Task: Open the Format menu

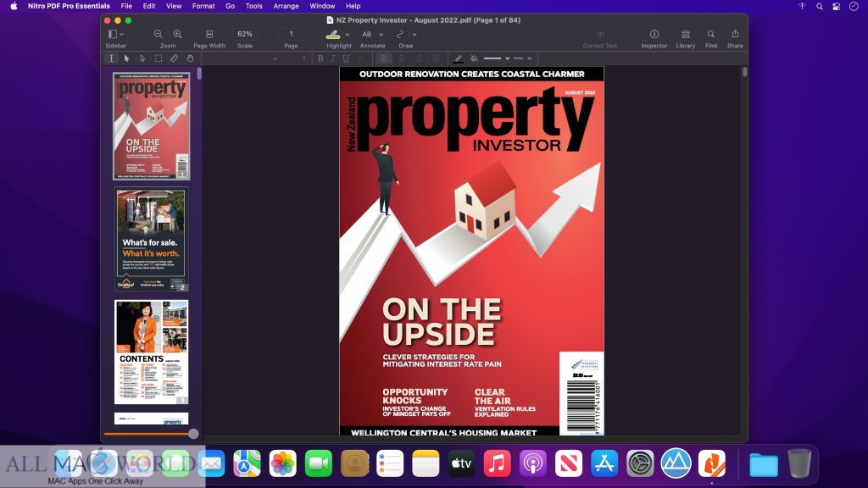Action: (203, 6)
